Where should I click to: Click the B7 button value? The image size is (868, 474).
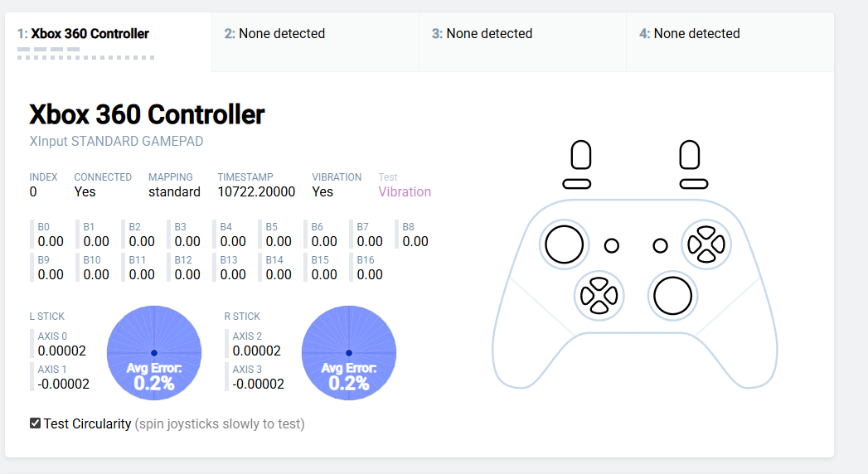[370, 242]
